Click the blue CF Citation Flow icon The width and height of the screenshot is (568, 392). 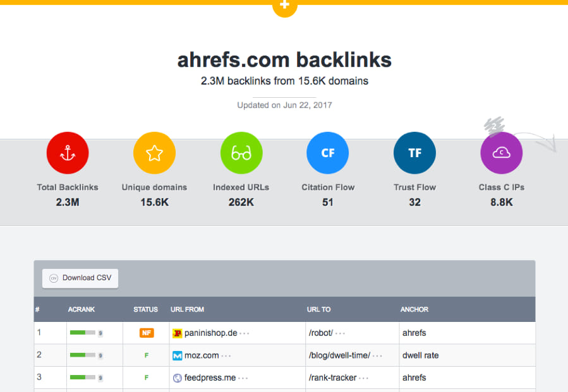coord(328,153)
